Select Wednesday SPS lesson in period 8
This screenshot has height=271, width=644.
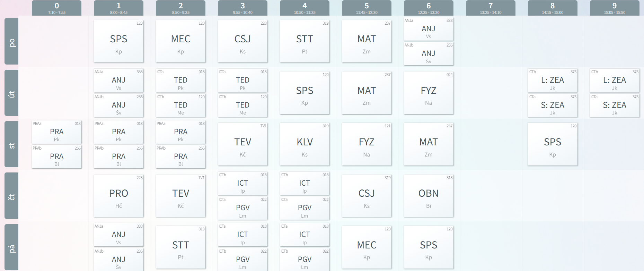tap(553, 144)
